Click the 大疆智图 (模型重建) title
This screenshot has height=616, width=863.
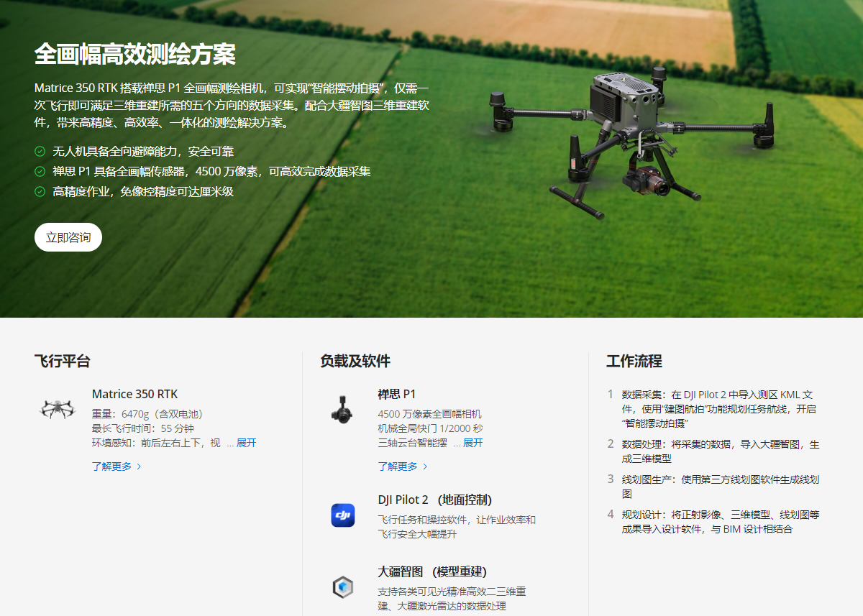click(x=432, y=571)
